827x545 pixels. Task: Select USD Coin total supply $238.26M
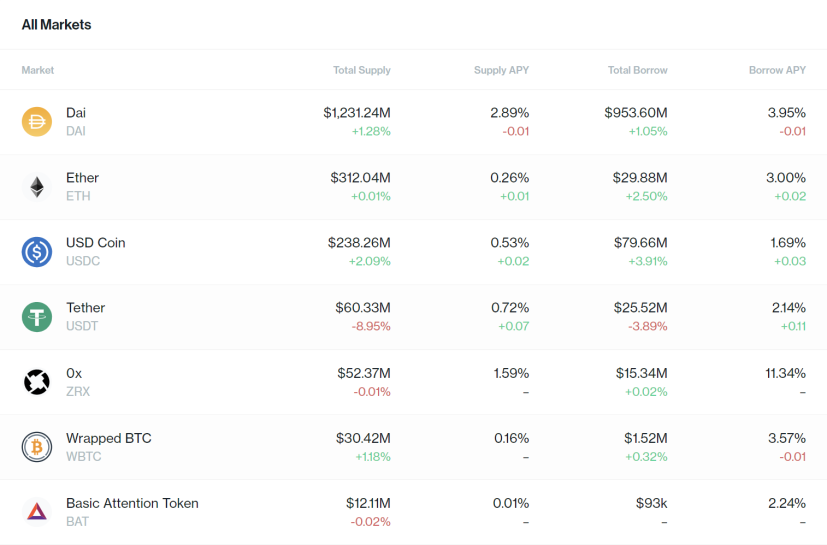point(359,243)
